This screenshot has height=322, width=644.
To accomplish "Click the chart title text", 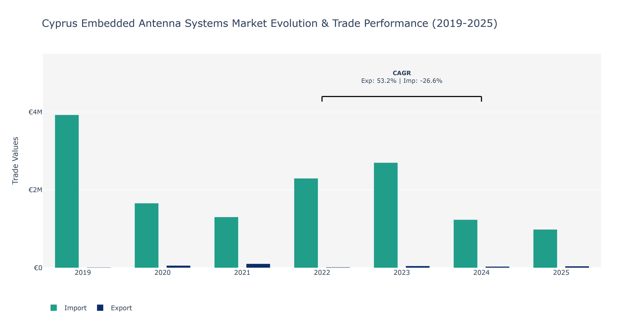I will tap(270, 23).
